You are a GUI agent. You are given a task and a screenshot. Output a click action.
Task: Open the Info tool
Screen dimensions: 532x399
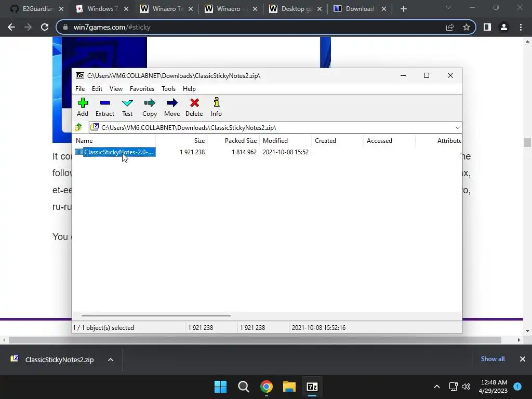(x=216, y=107)
